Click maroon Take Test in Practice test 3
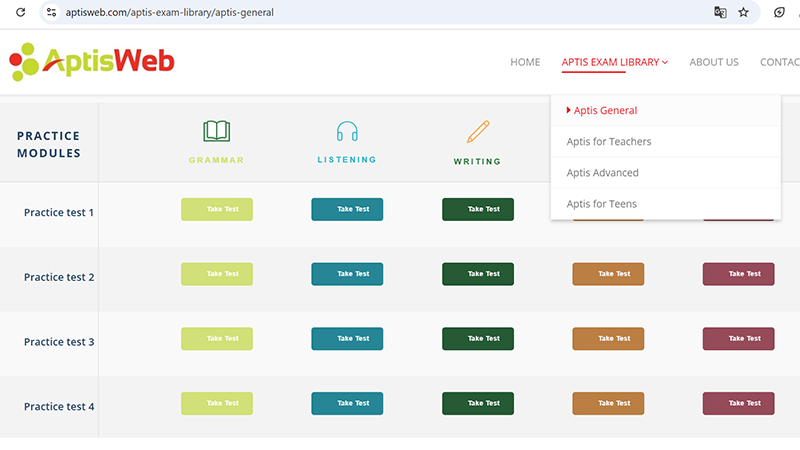This screenshot has width=800, height=450. (738, 339)
